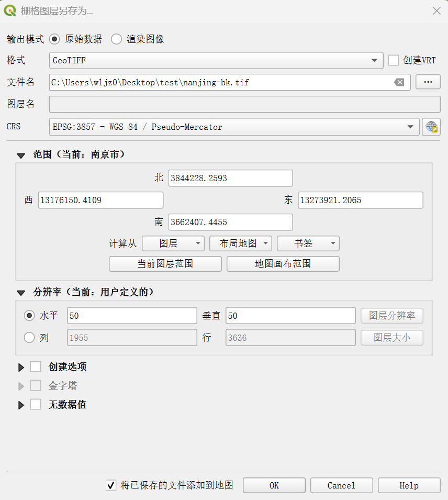Tick the 无数据值 checkbox
448x500 pixels.
pyautogui.click(x=36, y=405)
